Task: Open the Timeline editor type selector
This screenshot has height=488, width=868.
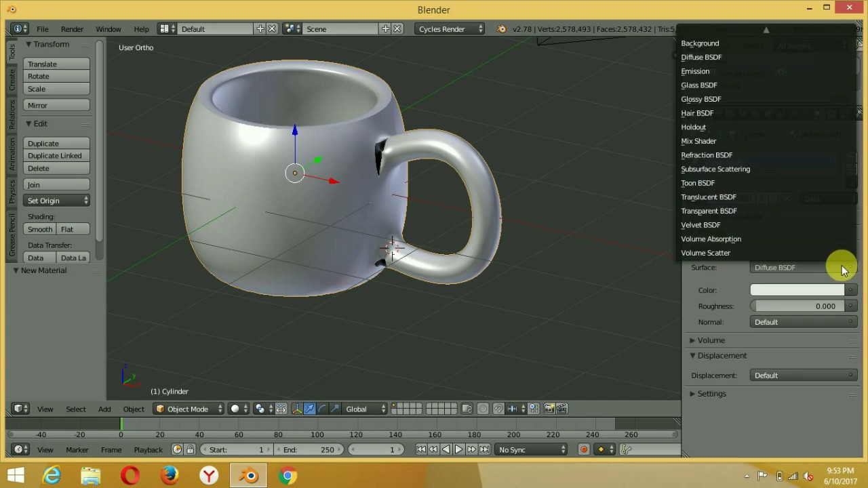Action: click(20, 449)
